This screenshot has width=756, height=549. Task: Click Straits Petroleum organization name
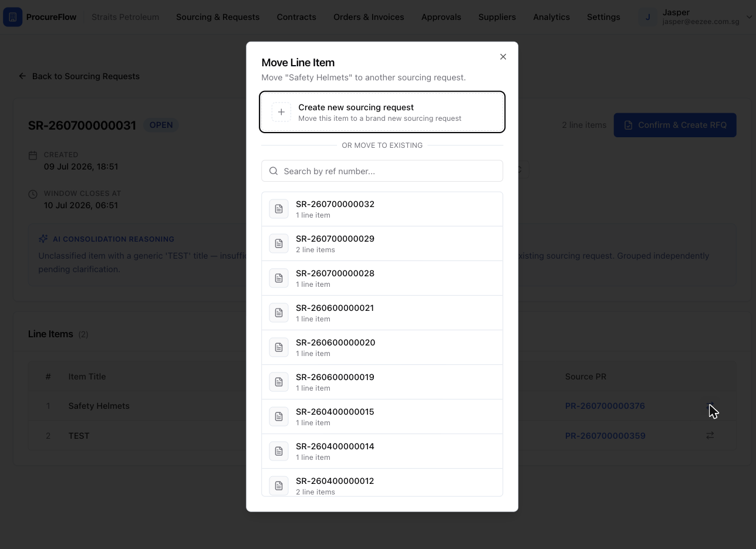(126, 17)
